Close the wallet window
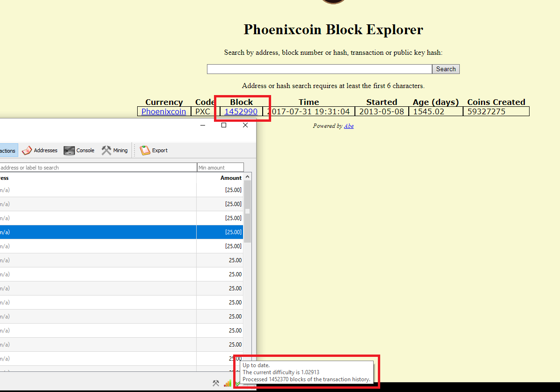This screenshot has width=560, height=392. click(x=245, y=125)
